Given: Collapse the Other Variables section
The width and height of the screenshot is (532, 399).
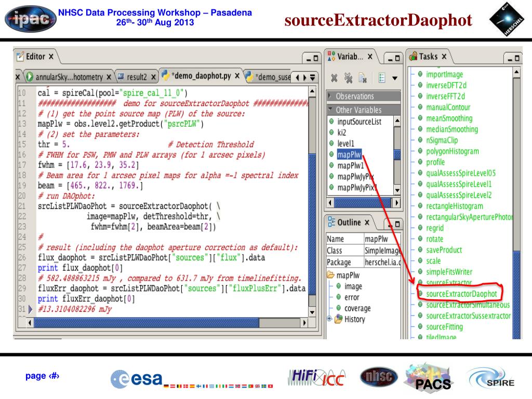Looking at the screenshot, I should coord(330,110).
